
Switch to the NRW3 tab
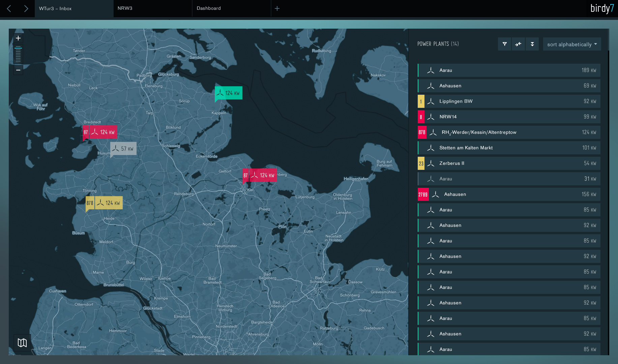152,8
